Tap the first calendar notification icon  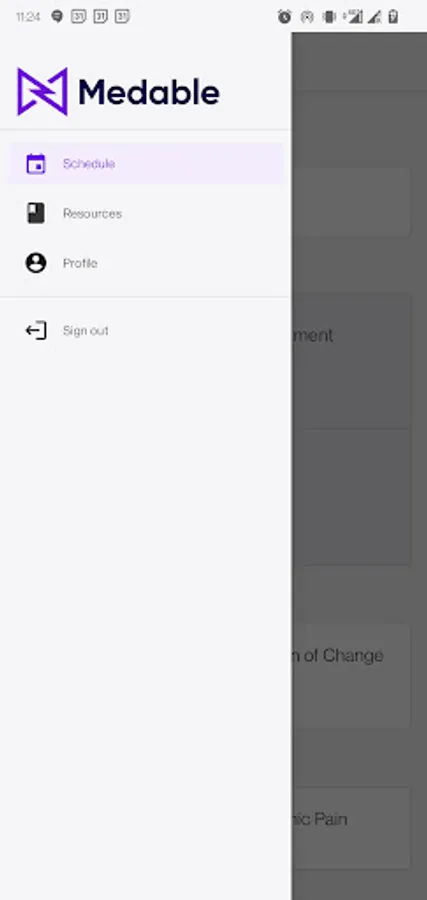79,17
